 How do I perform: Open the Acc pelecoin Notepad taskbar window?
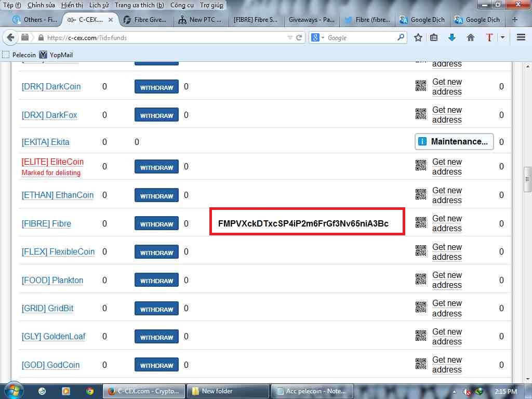[x=312, y=391]
